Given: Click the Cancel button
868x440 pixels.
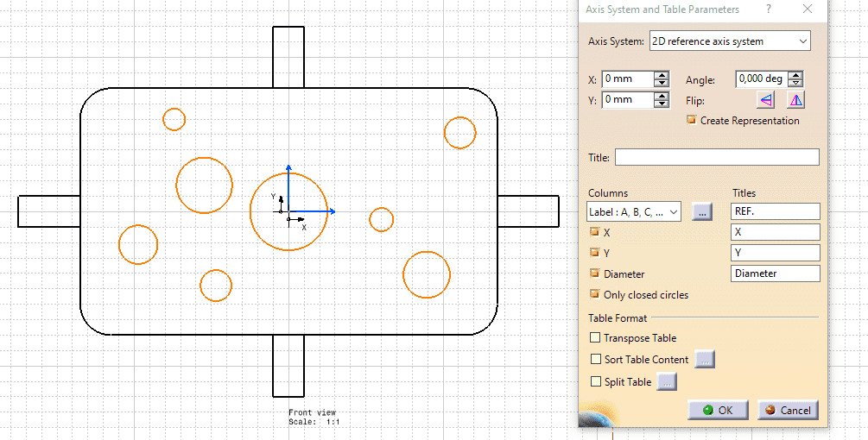Looking at the screenshot, I should coord(788,410).
